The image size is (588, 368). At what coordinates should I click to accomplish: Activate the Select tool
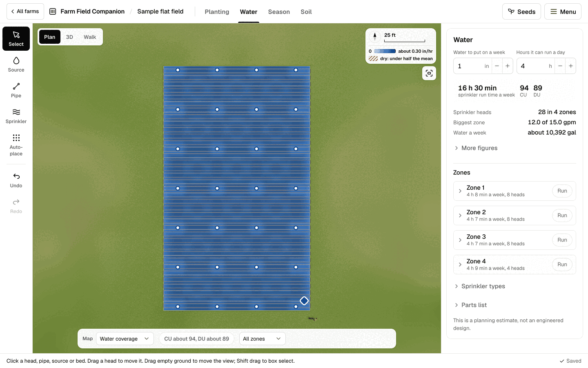16,38
